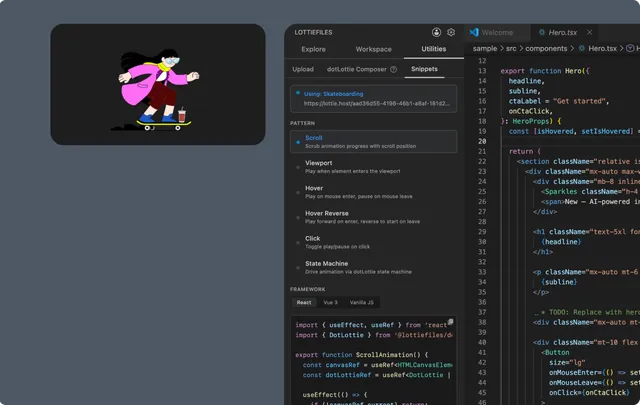
Task: Select the Scroll pattern option
Action: pyautogui.click(x=373, y=142)
